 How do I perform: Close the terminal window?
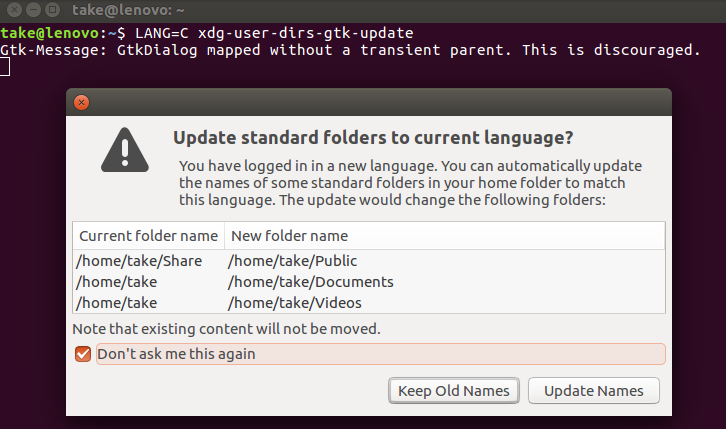click(x=14, y=9)
